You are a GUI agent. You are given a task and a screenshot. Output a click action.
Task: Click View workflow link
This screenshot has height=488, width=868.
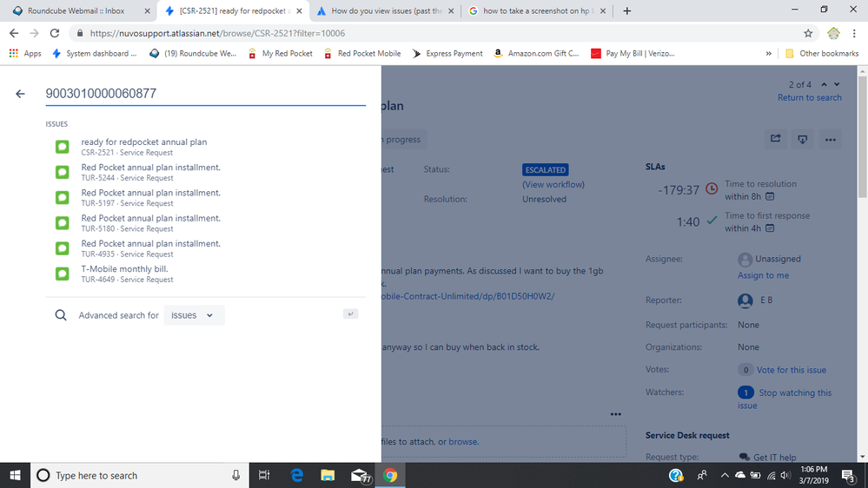[x=553, y=184]
